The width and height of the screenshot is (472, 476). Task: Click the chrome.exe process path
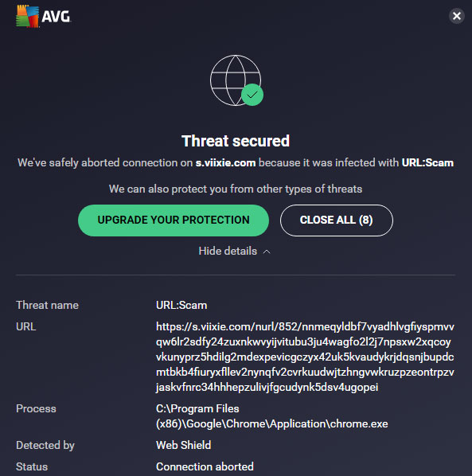pyautogui.click(x=272, y=416)
